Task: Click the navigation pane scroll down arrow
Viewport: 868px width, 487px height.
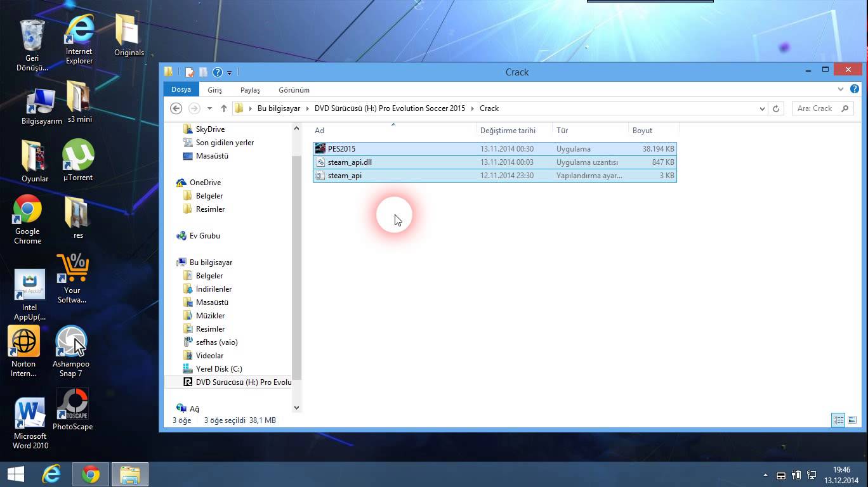Action: tap(296, 408)
